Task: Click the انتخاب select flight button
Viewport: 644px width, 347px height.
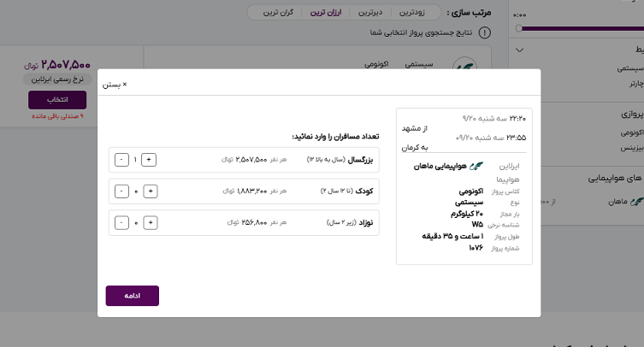Action: tap(57, 100)
